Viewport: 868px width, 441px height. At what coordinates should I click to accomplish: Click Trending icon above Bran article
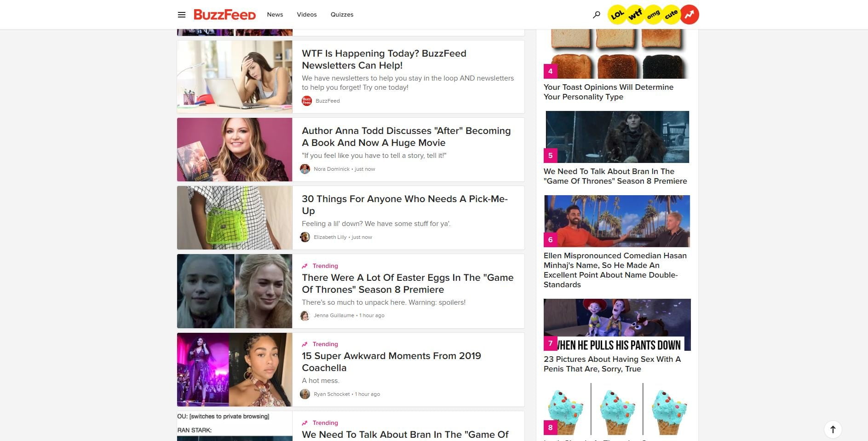point(305,423)
